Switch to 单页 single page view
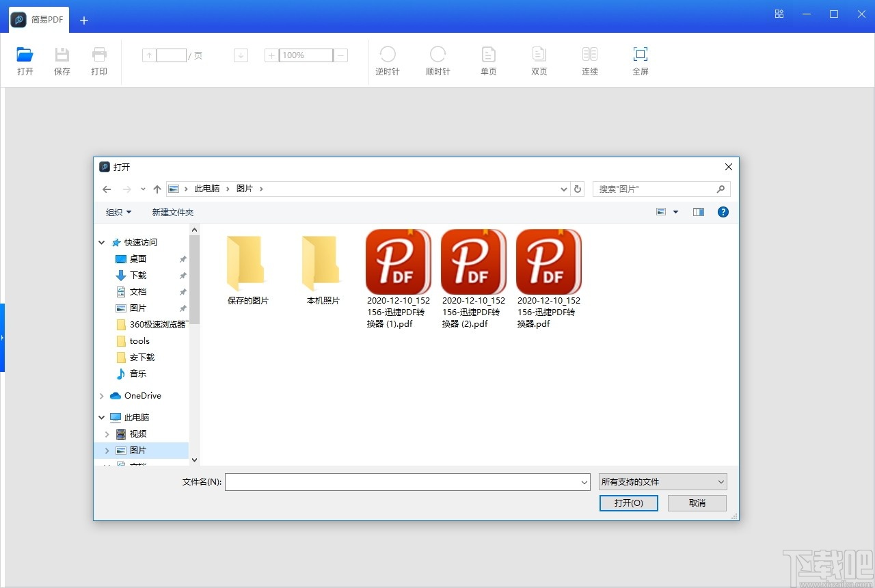 [489, 54]
